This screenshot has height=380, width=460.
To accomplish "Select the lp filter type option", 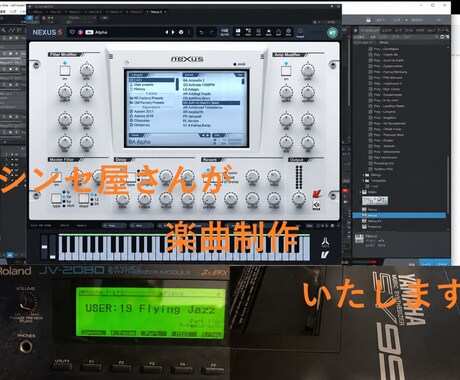I will pos(67,192).
